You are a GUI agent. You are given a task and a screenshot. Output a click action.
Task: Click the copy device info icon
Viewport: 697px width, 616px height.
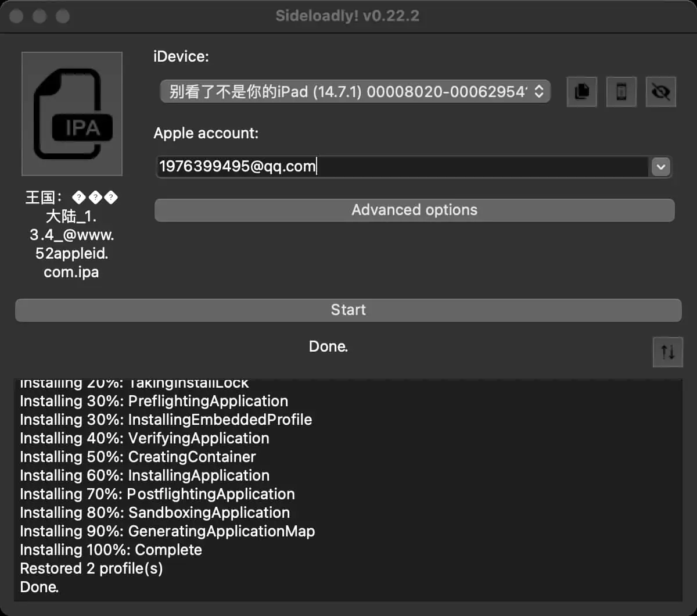click(x=581, y=92)
